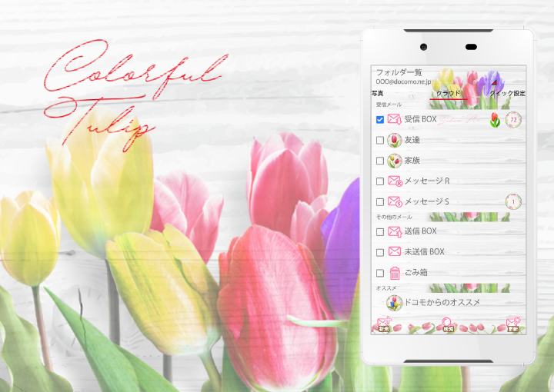Viewport: 554px width, 392px height.
Task: Click the 受信 BOX envelope icon
Action: [395, 119]
